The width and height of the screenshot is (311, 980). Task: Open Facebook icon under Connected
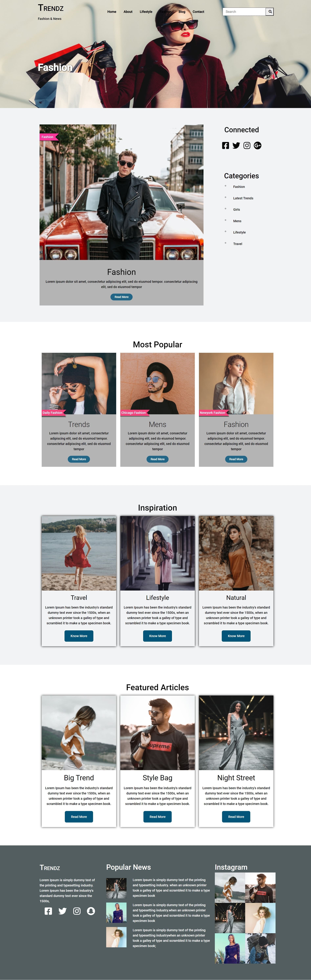(225, 146)
